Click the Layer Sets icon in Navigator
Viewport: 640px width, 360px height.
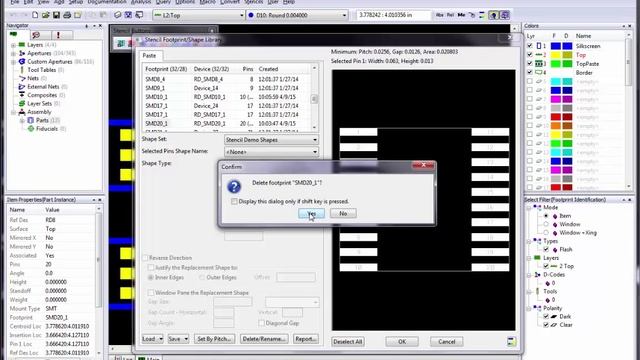22,104
